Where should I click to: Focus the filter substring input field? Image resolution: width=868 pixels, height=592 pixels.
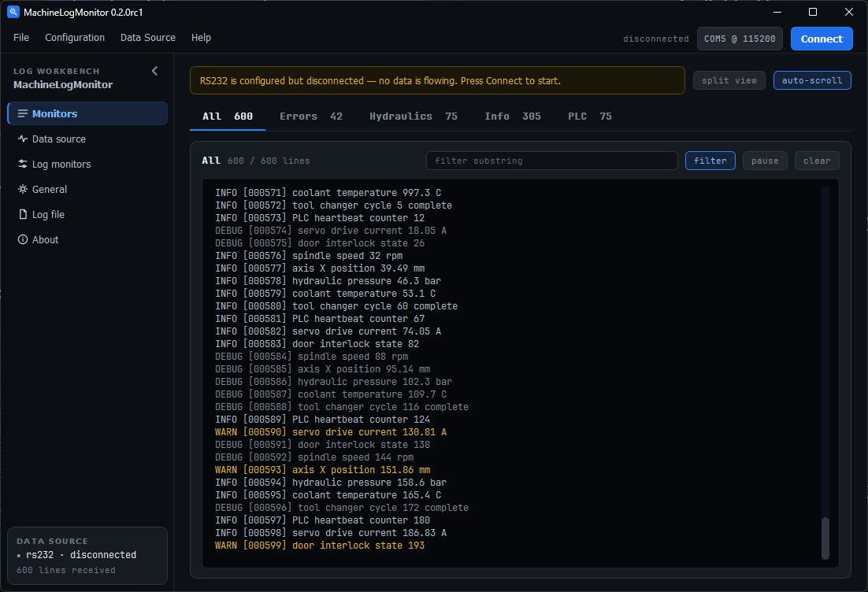pyautogui.click(x=552, y=161)
